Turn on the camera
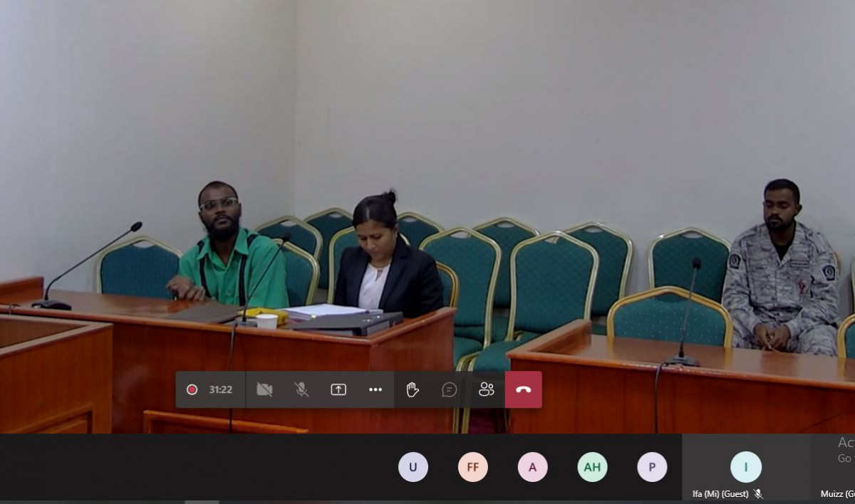Viewport: 855px width, 504px height. pos(264,389)
